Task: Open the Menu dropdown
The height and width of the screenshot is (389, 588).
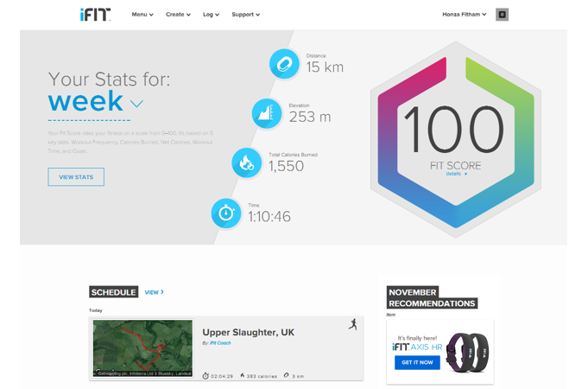Action: 142,15
